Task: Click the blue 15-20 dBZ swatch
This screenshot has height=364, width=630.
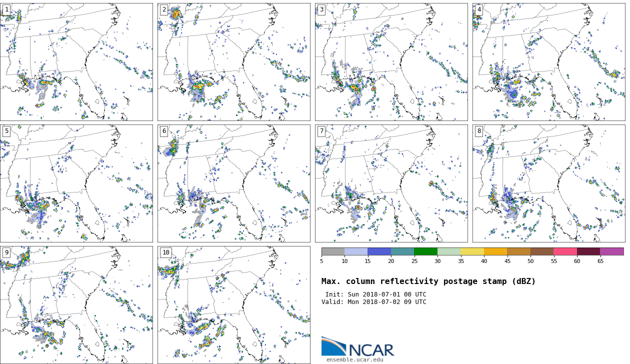Action: 379,251
